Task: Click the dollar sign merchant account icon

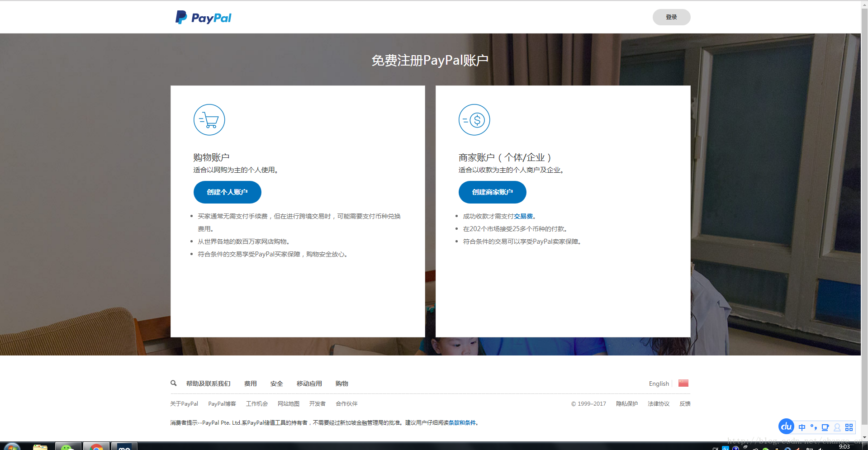Action: click(474, 120)
